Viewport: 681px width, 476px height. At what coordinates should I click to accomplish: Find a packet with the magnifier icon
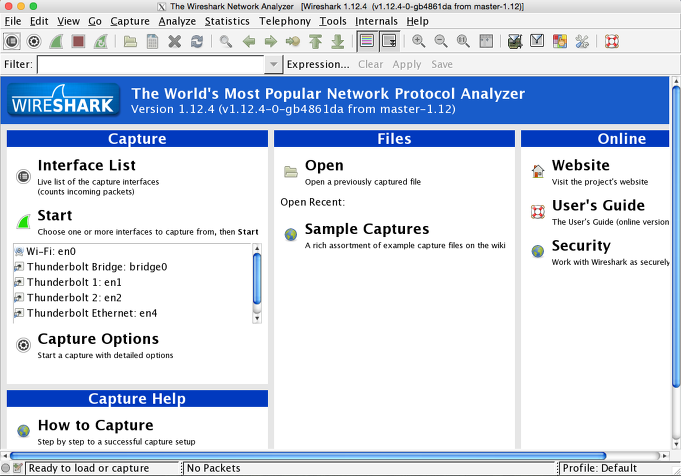[226, 42]
